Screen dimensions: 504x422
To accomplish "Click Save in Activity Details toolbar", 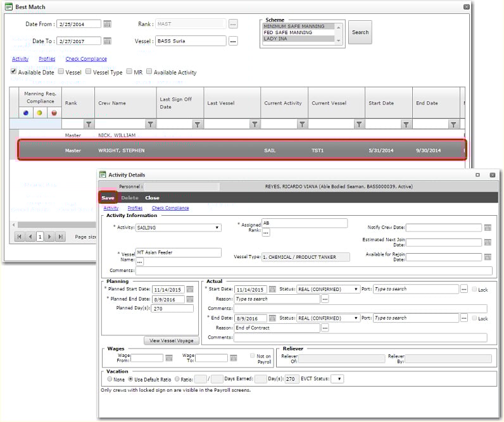I will pyautogui.click(x=108, y=197).
